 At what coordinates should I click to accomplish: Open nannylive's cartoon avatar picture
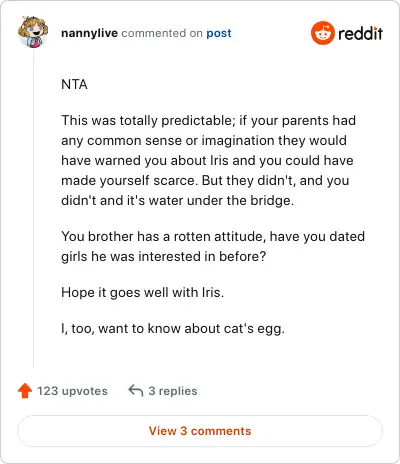(33, 32)
